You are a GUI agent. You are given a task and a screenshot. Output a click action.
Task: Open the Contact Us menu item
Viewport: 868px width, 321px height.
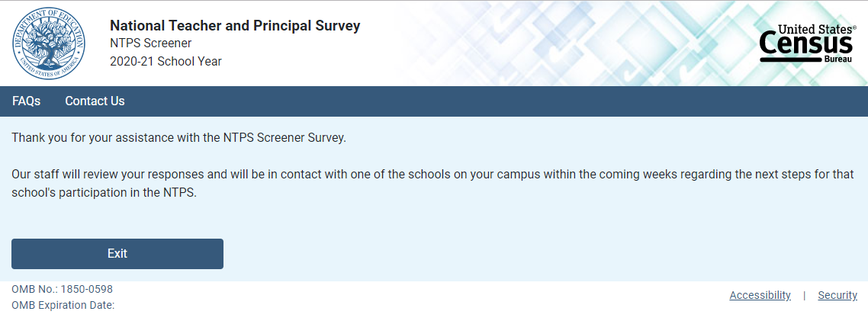(95, 101)
